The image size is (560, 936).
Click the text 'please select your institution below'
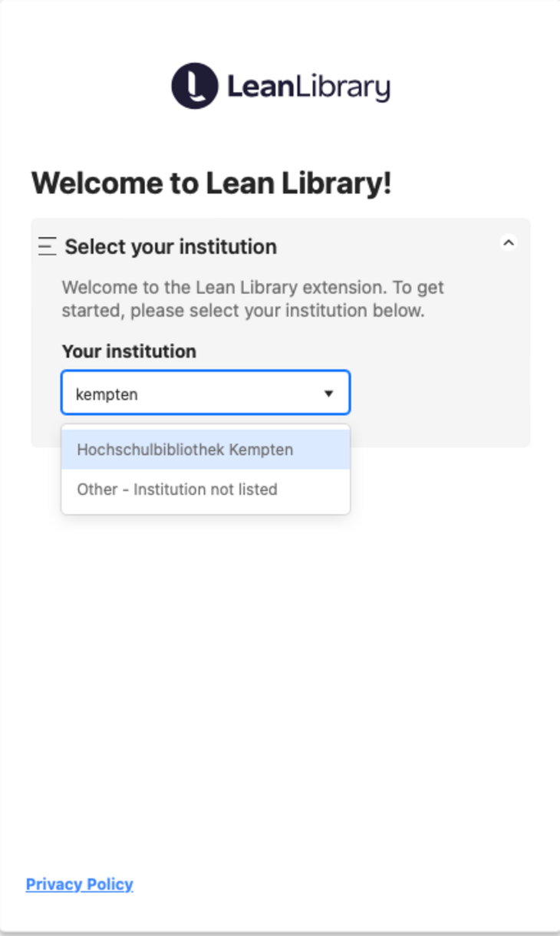(x=277, y=311)
